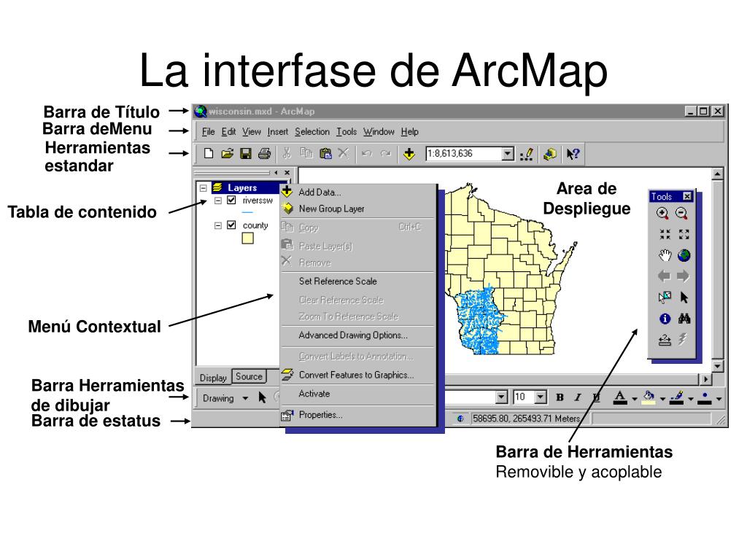747x560 pixels.
Task: Choose Set Reference Scale
Action: point(358,281)
